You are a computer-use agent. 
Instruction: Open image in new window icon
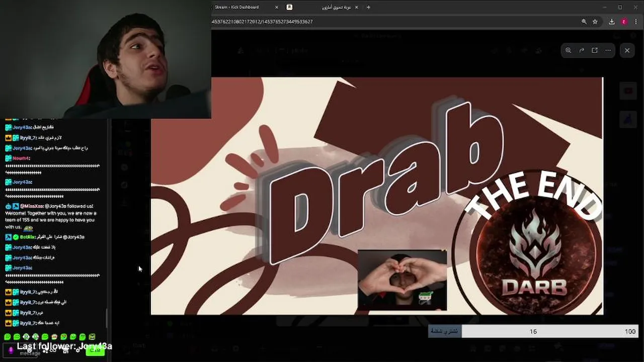pyautogui.click(x=595, y=50)
